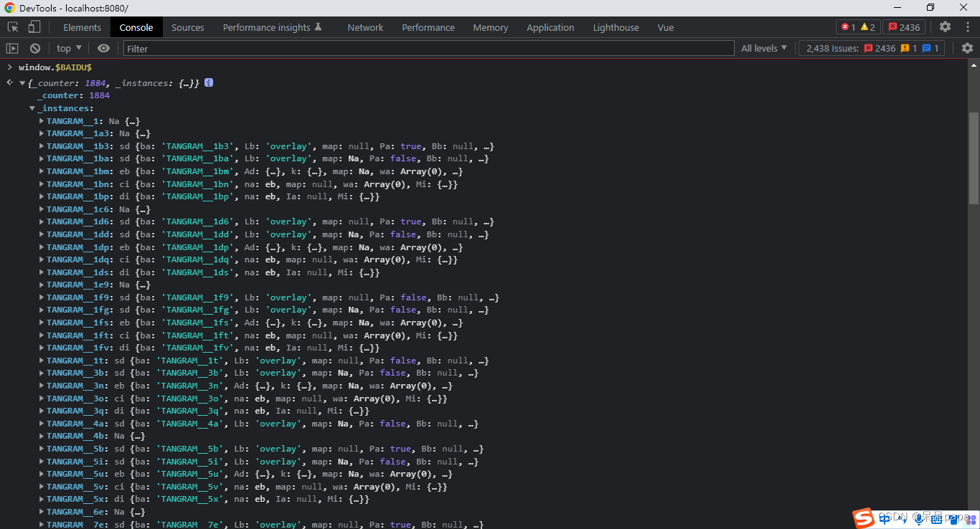Click the console vertical scrollbar thumb

[974, 158]
